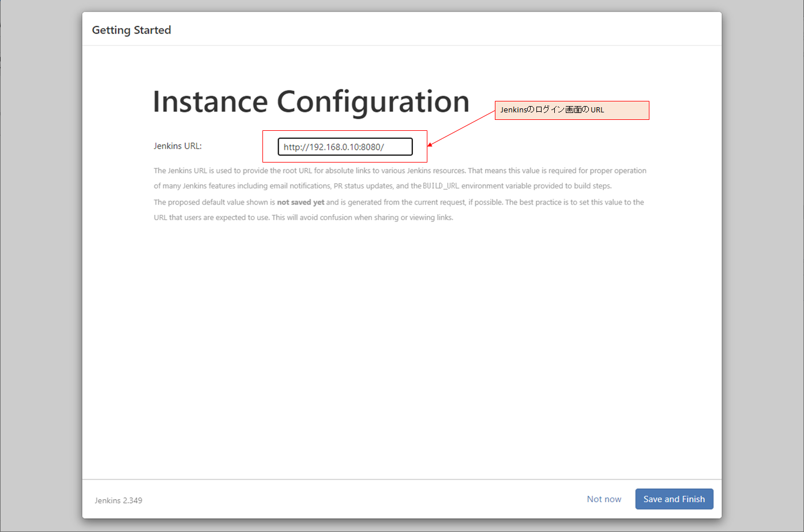Viewport: 804px width, 532px height.
Task: Click the bold 'not saved yet' text
Action: (300, 202)
